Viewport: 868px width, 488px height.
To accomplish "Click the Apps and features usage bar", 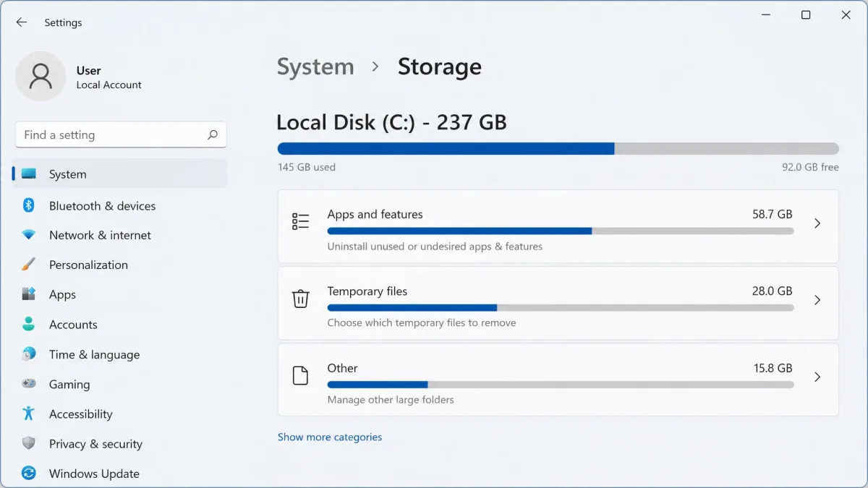I will pos(561,231).
